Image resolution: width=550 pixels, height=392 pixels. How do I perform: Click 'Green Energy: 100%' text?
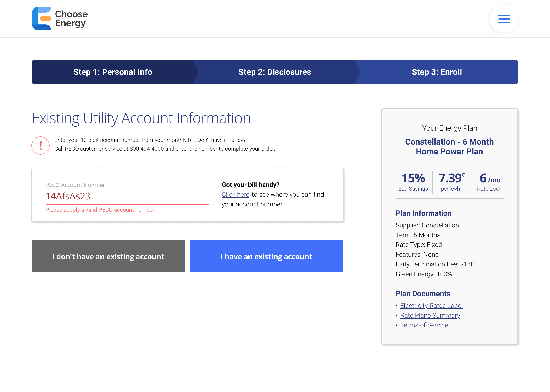pos(424,274)
